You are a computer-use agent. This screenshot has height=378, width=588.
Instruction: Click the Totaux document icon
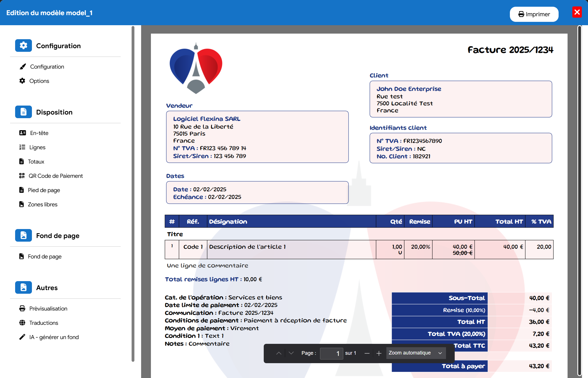[x=22, y=162]
